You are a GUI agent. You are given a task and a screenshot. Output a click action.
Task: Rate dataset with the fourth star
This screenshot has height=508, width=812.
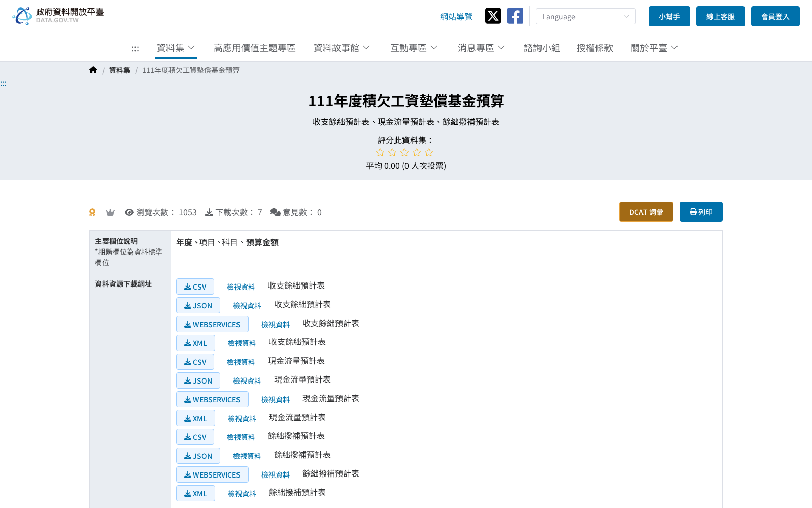coord(417,152)
